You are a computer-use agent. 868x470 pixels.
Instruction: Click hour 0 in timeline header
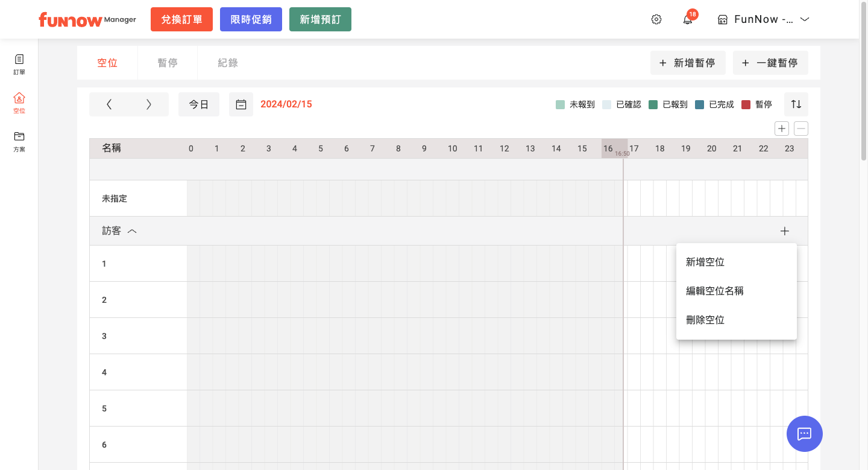[191, 148]
